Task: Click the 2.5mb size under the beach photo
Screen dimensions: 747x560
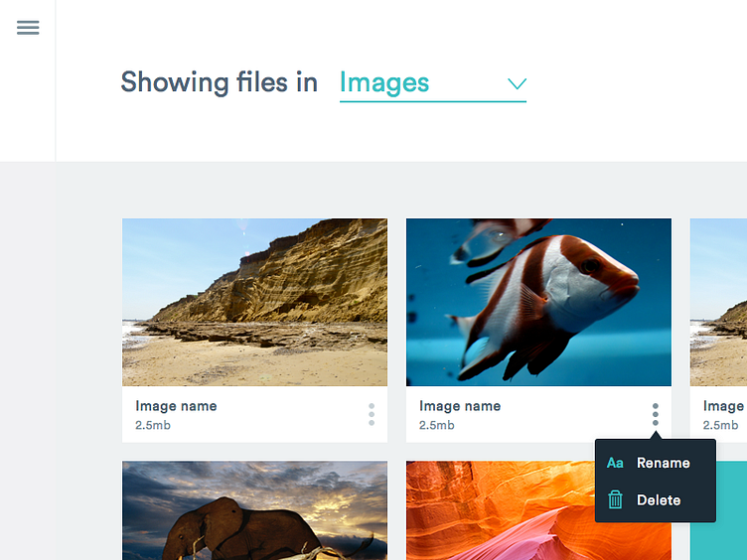Action: (x=153, y=425)
